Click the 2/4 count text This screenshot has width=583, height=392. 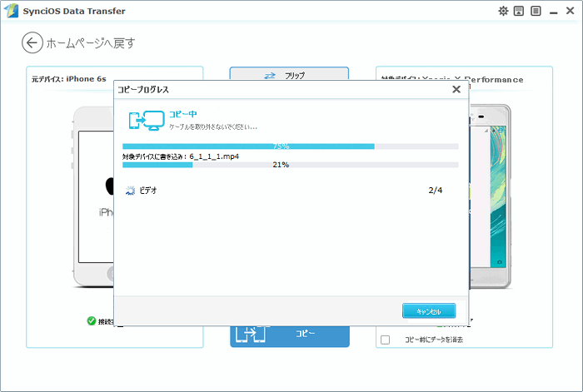click(x=436, y=191)
